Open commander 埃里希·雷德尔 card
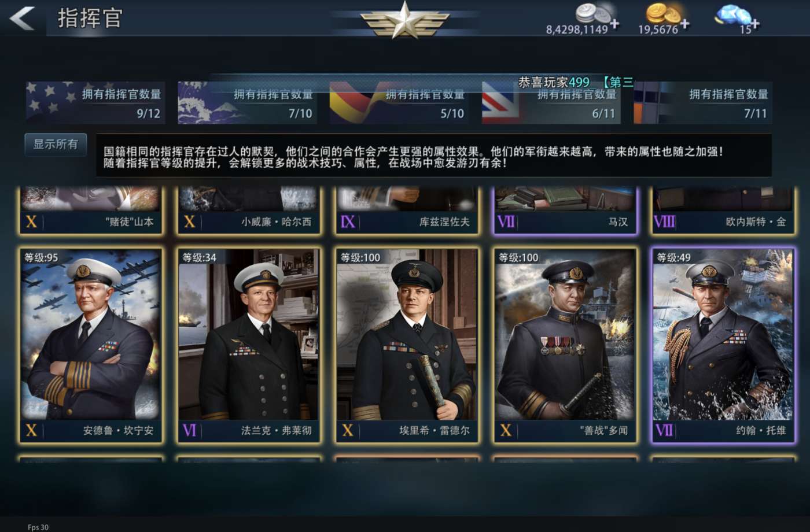 pos(407,345)
